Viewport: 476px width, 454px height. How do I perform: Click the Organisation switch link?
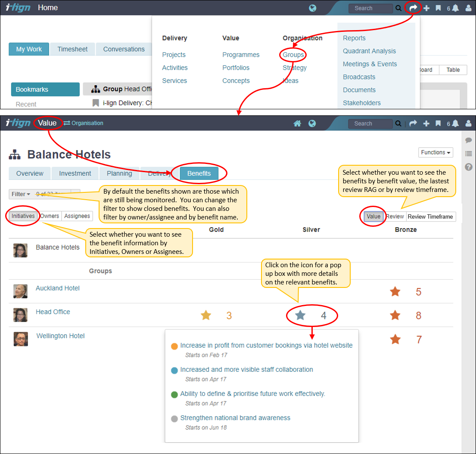(x=84, y=123)
